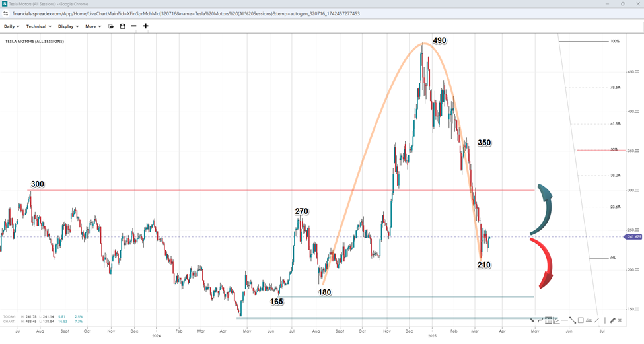
Task: Zoom out using the minus icon
Action: click(x=133, y=26)
